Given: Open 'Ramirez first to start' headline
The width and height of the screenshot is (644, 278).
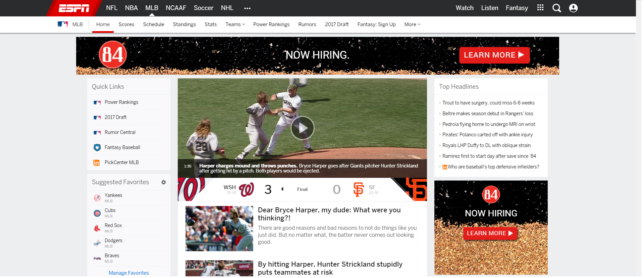Looking at the screenshot, I should (489, 156).
